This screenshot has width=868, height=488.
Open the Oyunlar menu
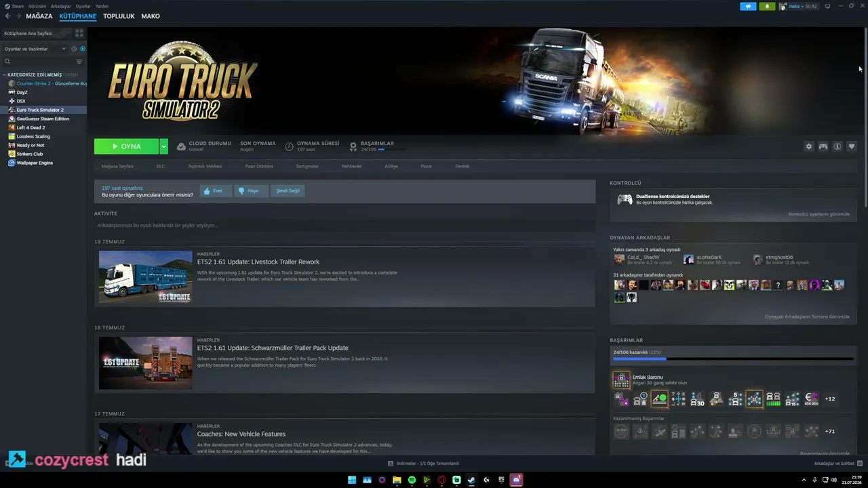[x=83, y=6]
